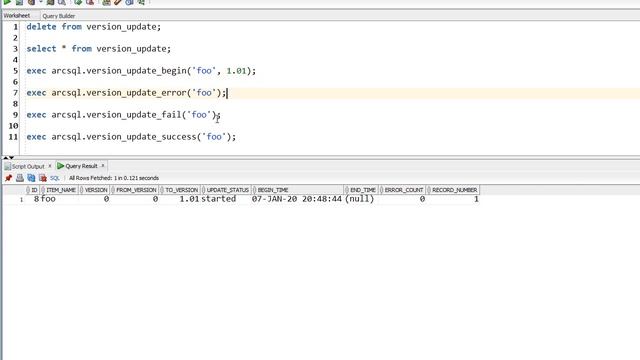The image size is (640, 360).
Task: Click the version_update_error exec line
Action: coord(126,93)
